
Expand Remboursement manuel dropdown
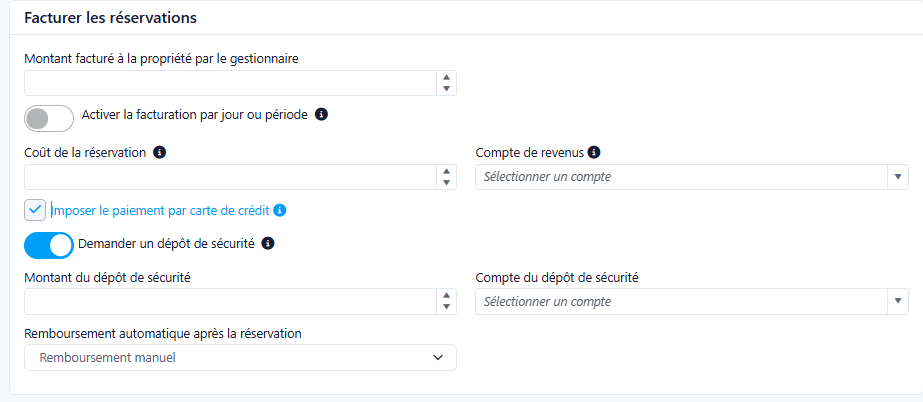point(240,357)
